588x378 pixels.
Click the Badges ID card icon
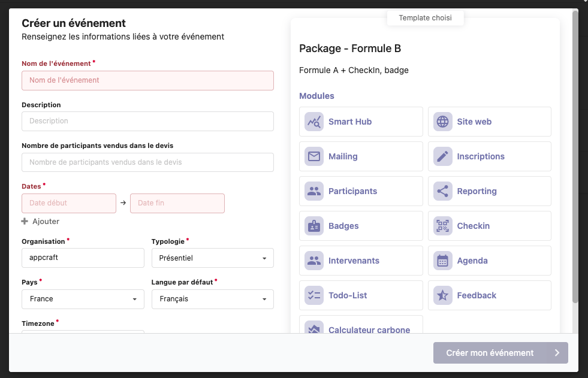(x=314, y=226)
